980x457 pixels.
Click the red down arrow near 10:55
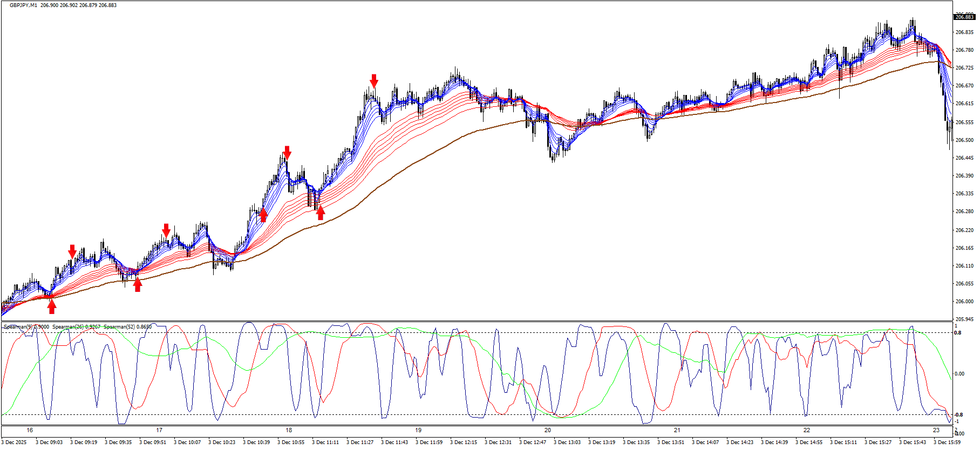(287, 153)
